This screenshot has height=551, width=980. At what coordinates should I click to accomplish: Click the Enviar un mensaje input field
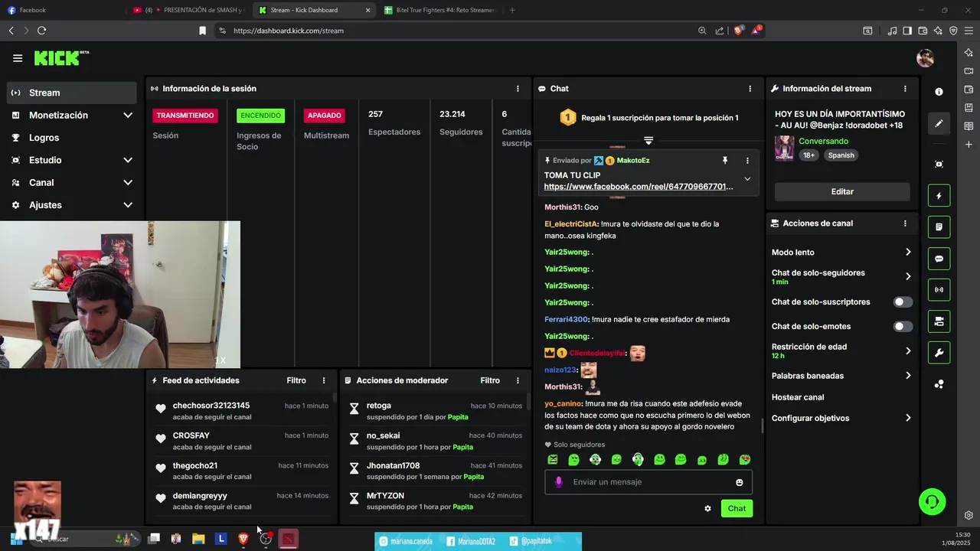coord(649,482)
